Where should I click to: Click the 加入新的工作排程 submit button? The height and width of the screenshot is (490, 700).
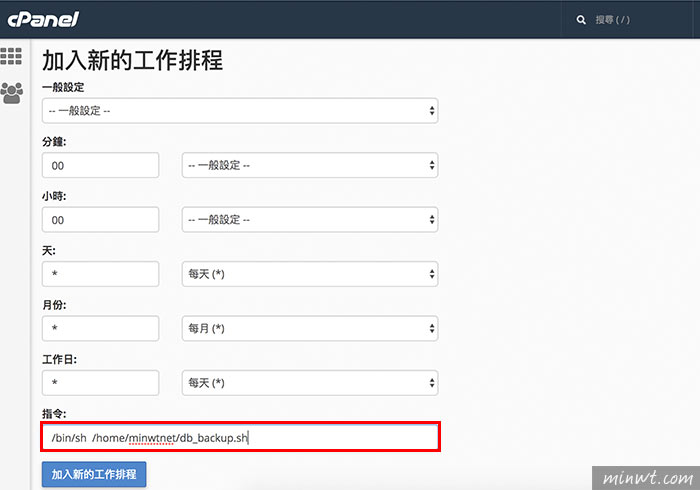pyautogui.click(x=94, y=474)
